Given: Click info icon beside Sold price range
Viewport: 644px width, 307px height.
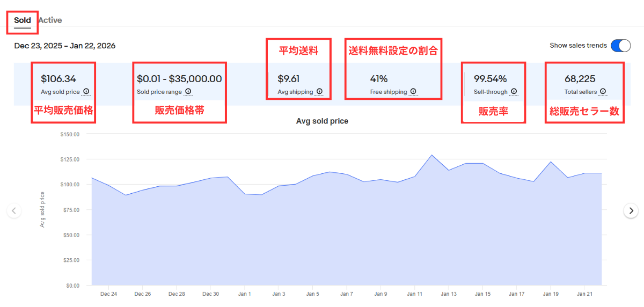Looking at the screenshot, I should (188, 92).
